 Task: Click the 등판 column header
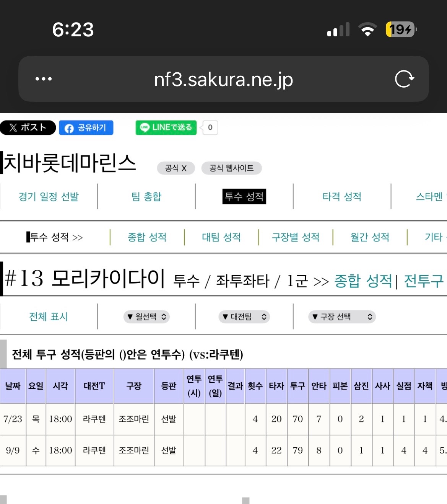coord(169,386)
